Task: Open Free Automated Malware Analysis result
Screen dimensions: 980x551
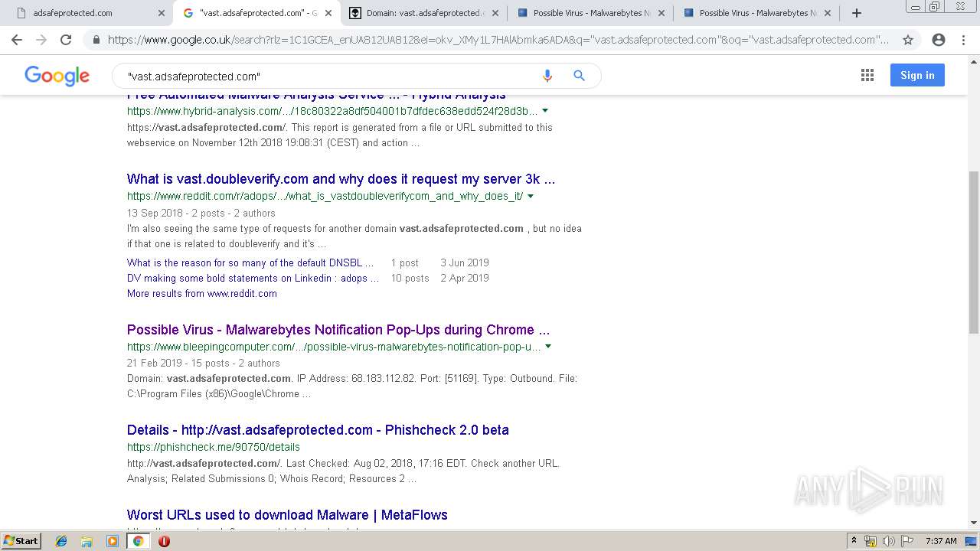Action: coord(316,96)
